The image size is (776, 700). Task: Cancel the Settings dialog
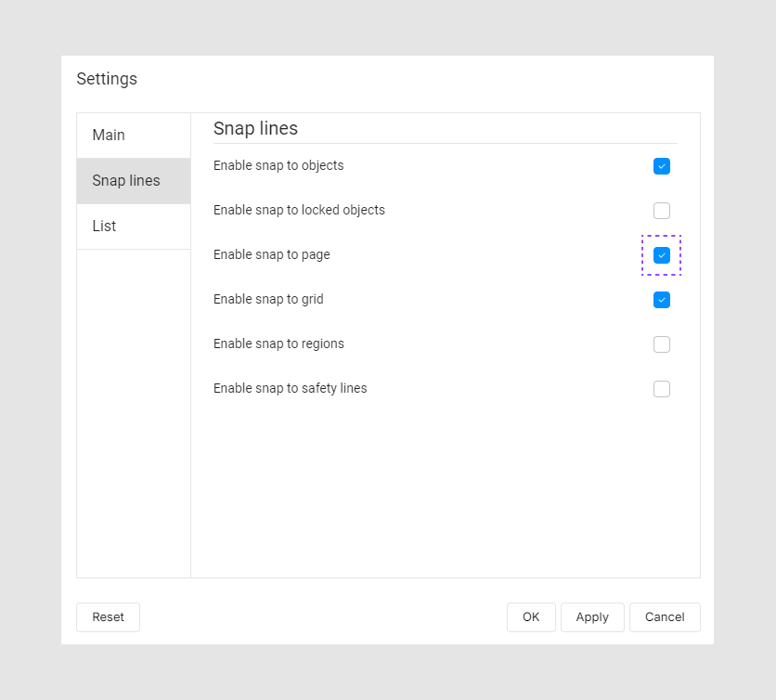pos(665,617)
